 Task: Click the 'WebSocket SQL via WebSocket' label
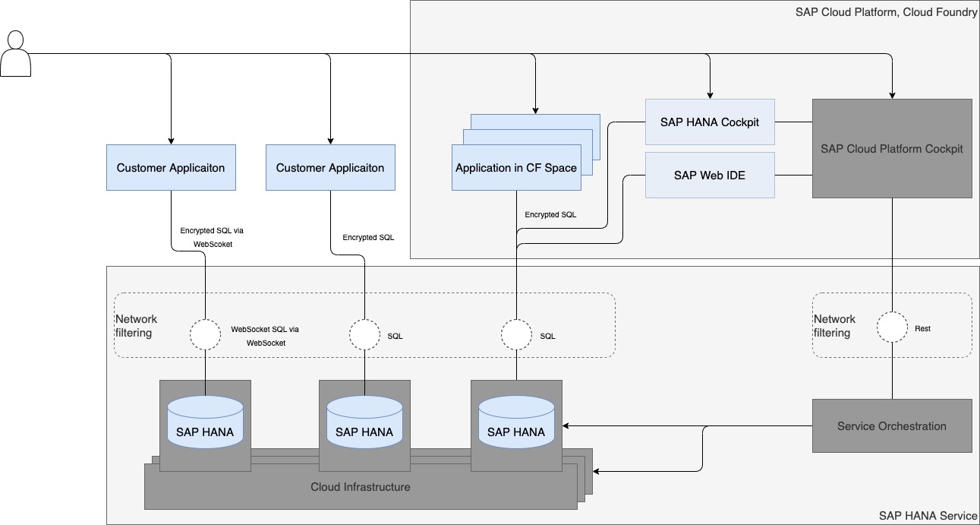click(x=265, y=336)
